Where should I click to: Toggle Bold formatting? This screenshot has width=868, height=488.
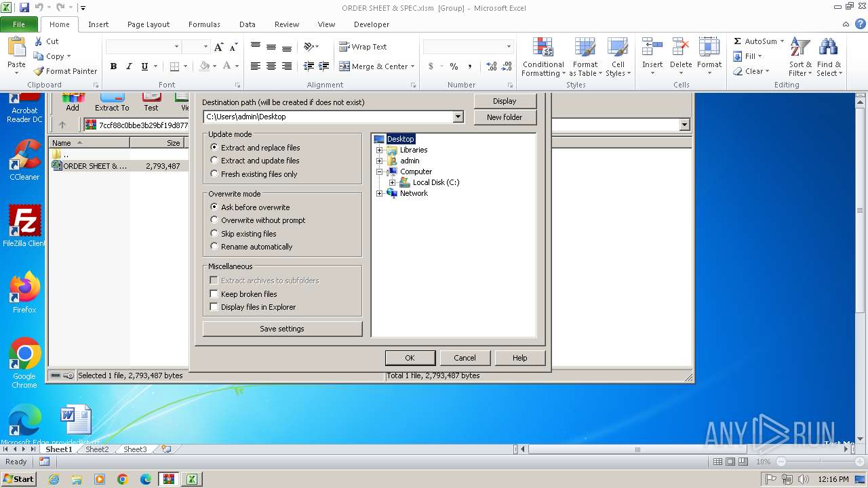click(x=113, y=66)
